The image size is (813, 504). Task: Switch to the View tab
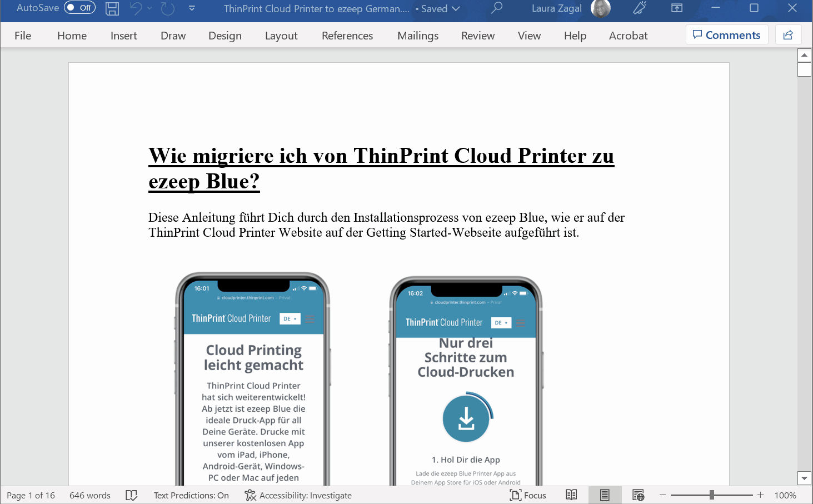[x=529, y=36]
